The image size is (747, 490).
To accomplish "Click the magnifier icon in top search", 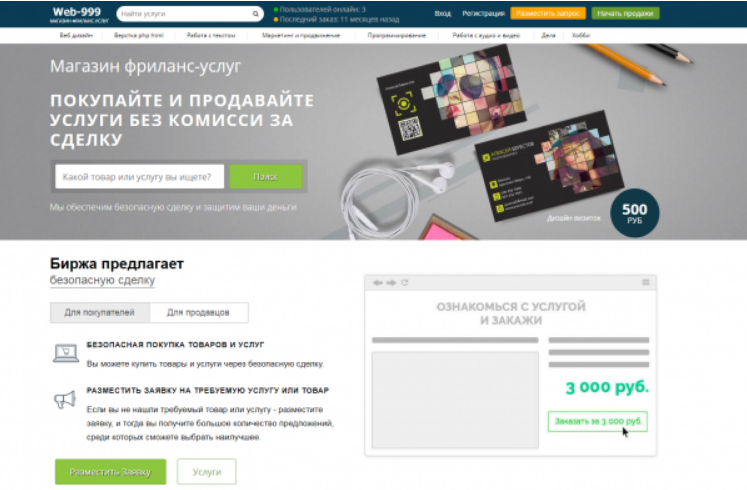I will click(255, 14).
